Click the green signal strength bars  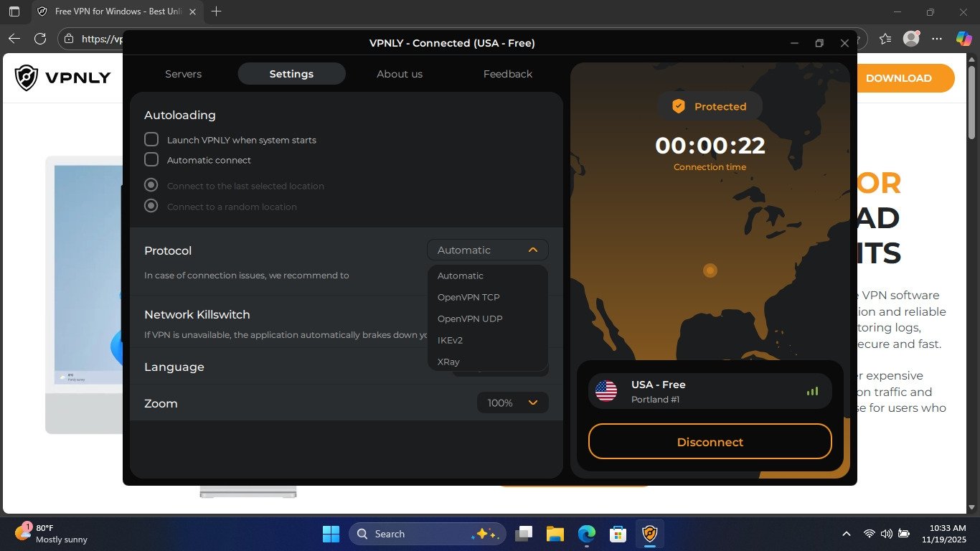click(812, 391)
